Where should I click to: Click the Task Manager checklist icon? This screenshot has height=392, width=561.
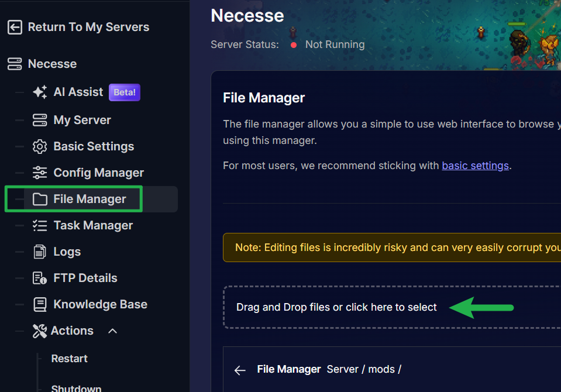(40, 225)
